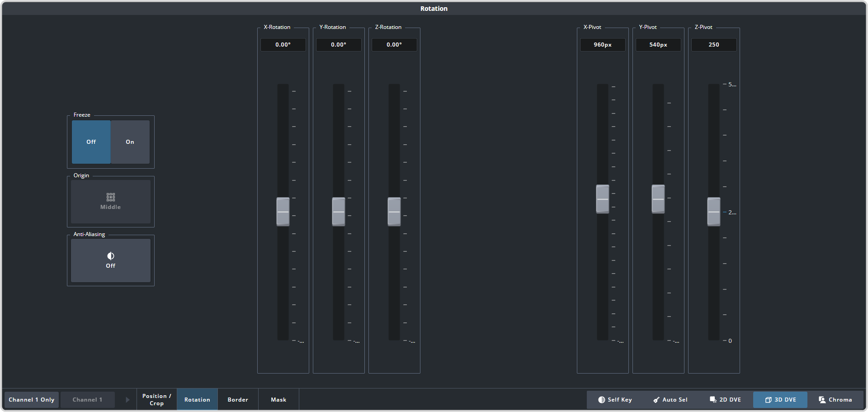Viewport: 868px width, 412px height.
Task: Open the Mask tab
Action: click(278, 400)
